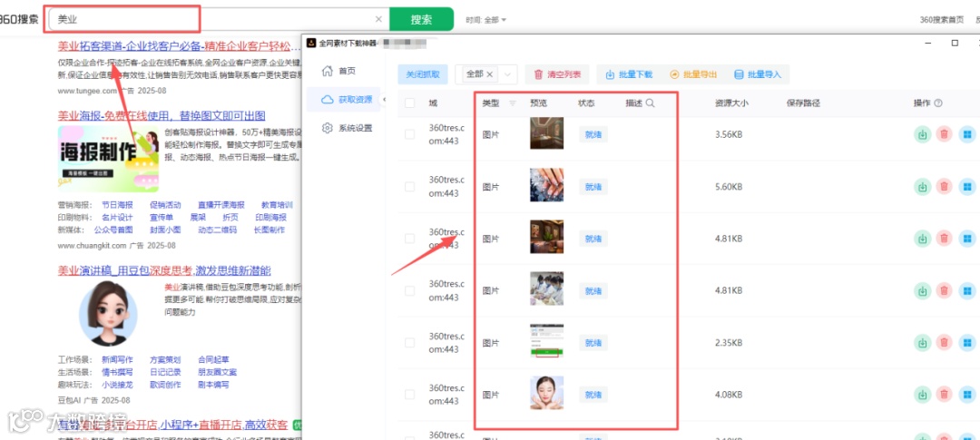Click the blue grid icon for 2.35KB row

pyautogui.click(x=967, y=343)
